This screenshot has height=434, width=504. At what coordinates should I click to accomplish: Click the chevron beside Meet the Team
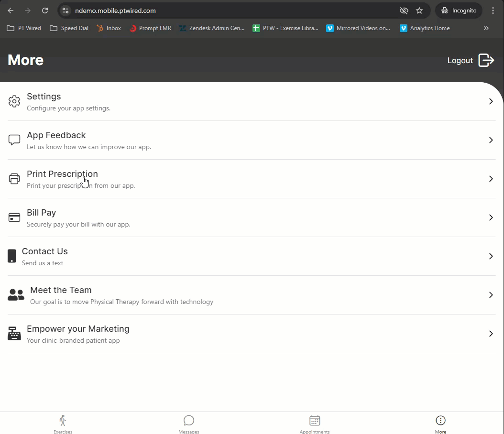point(491,295)
